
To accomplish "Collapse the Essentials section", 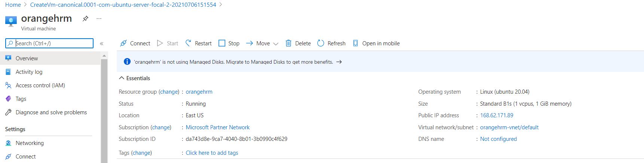I will point(122,78).
